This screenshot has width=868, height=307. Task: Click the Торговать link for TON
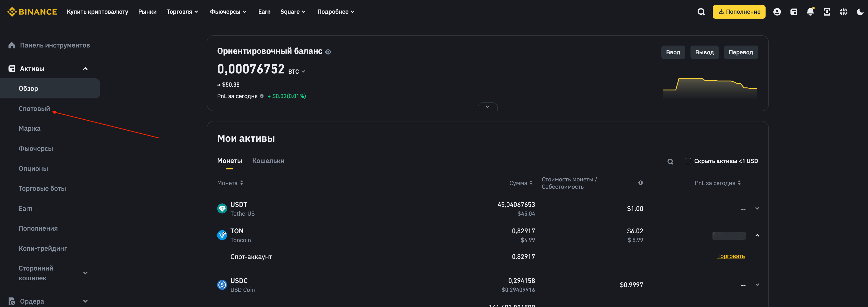(x=731, y=256)
